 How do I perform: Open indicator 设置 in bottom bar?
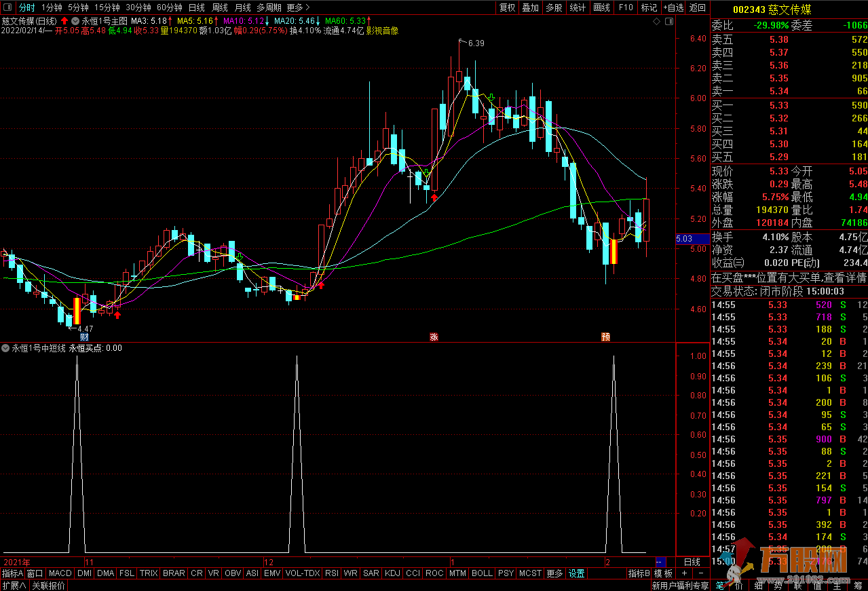pos(576,573)
